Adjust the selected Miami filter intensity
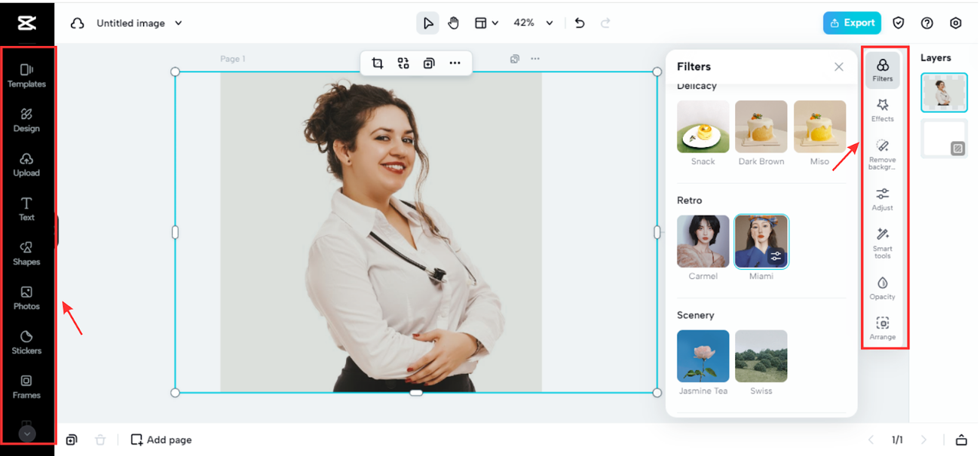The width and height of the screenshot is (980, 456). [x=776, y=256]
